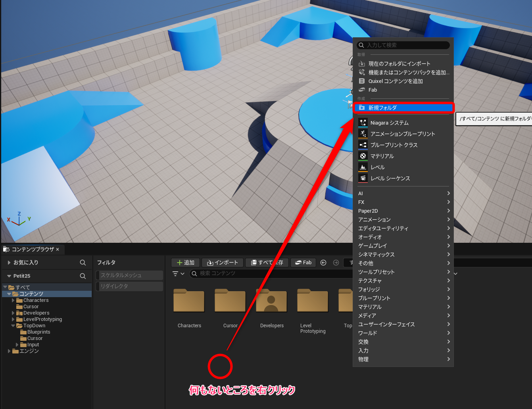Expand the Characters folder in tree

[x=13, y=300]
